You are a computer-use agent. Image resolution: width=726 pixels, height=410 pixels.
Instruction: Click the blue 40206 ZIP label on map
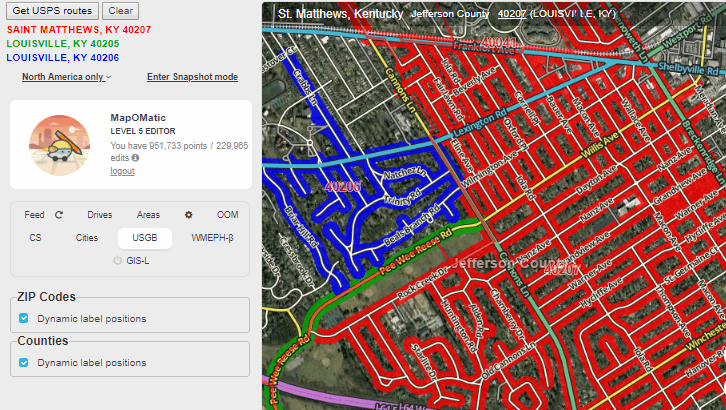(343, 186)
